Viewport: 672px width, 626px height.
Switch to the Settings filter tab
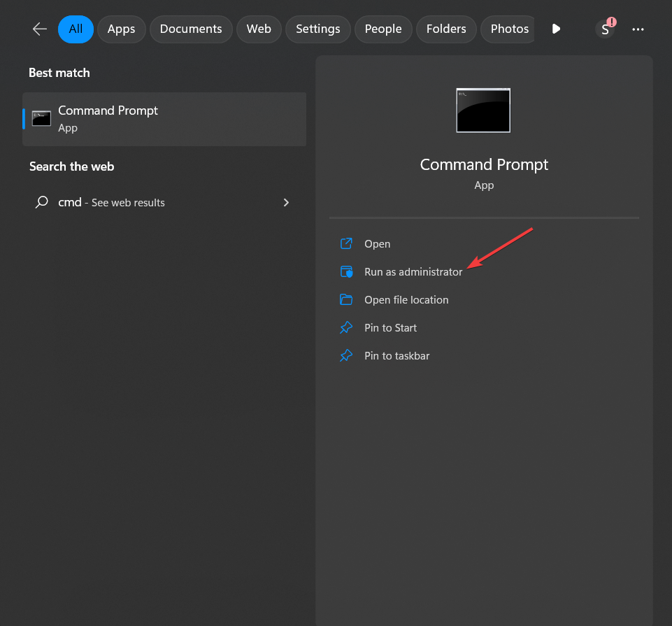[x=318, y=29]
